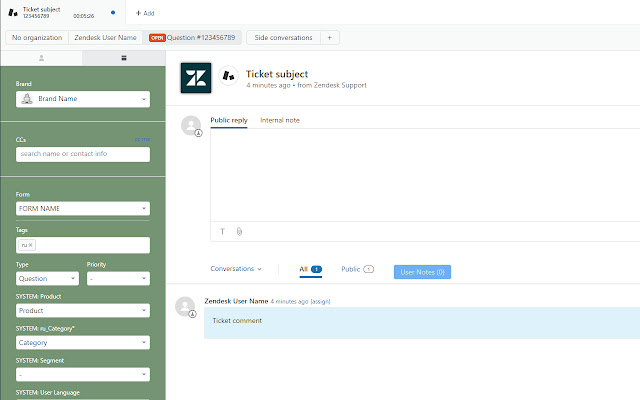Expand the SYSTEM: Product dropdown

pyautogui.click(x=83, y=311)
